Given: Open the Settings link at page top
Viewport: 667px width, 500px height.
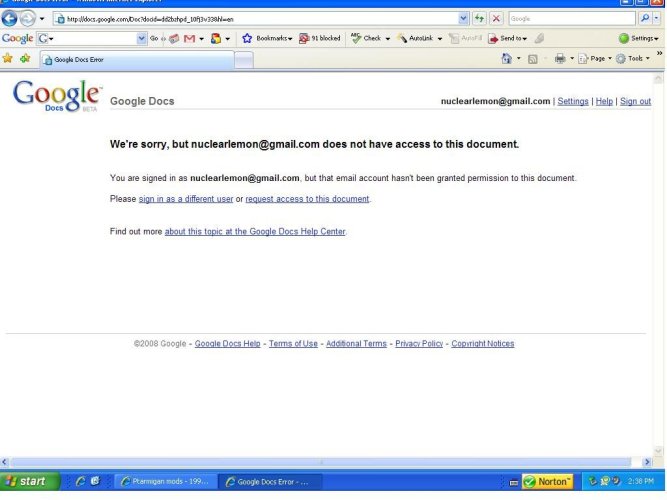Looking at the screenshot, I should point(573,101).
